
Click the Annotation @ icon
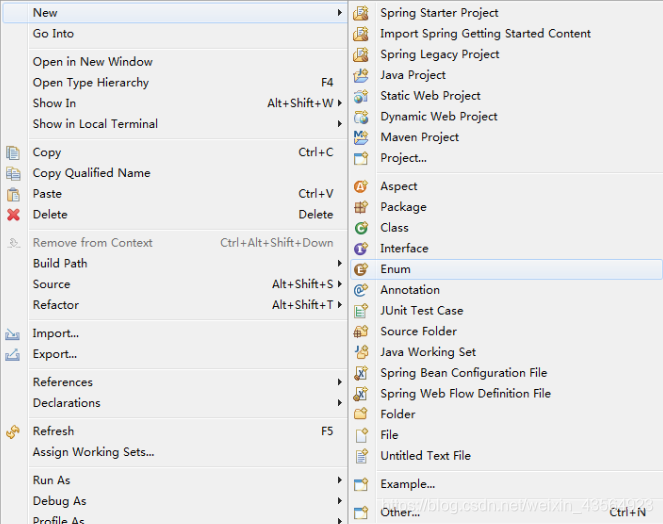pyautogui.click(x=361, y=290)
